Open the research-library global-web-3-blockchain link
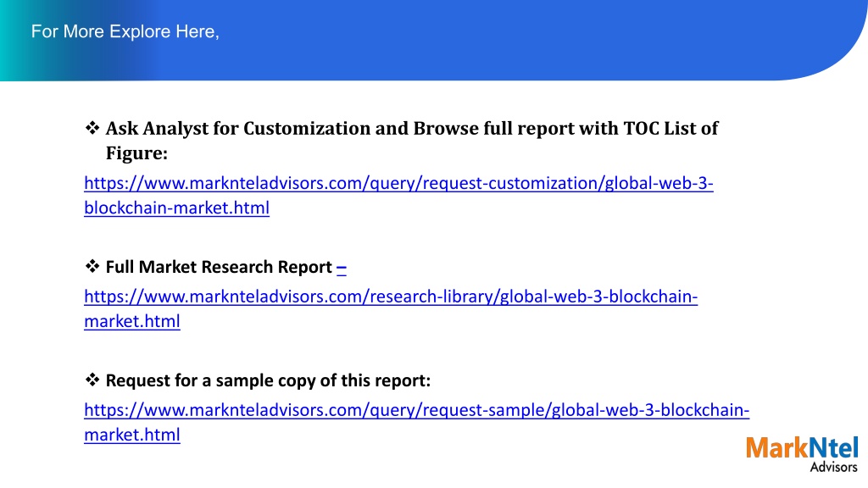The width and height of the screenshot is (868, 488). pyautogui.click(x=391, y=297)
